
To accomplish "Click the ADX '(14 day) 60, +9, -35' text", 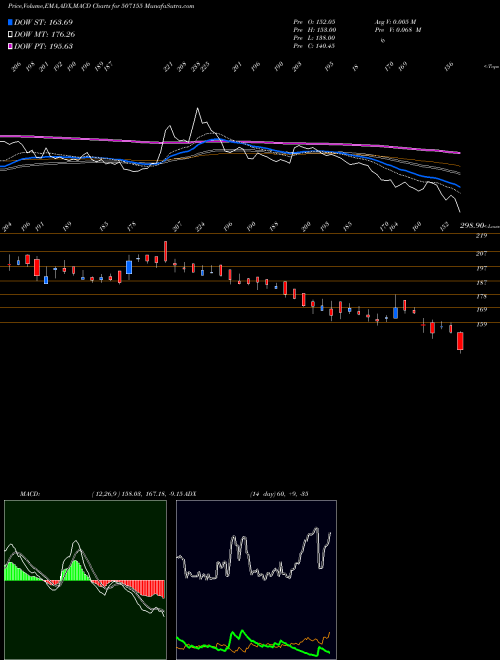I will click(279, 494).
